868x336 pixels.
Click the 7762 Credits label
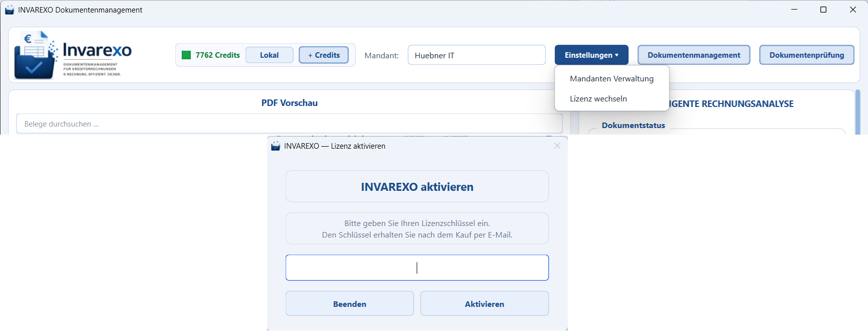click(x=217, y=55)
